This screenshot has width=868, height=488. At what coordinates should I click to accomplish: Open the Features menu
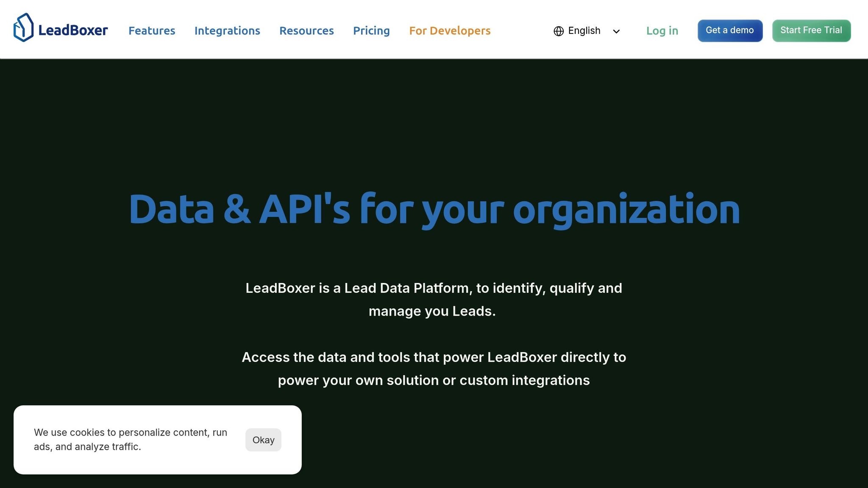click(x=152, y=30)
